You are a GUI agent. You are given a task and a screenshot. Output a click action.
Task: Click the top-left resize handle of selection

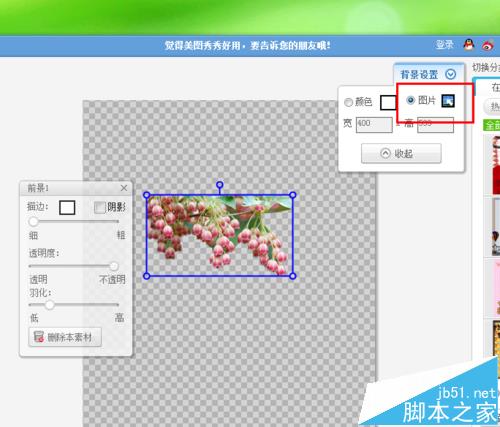146,195
